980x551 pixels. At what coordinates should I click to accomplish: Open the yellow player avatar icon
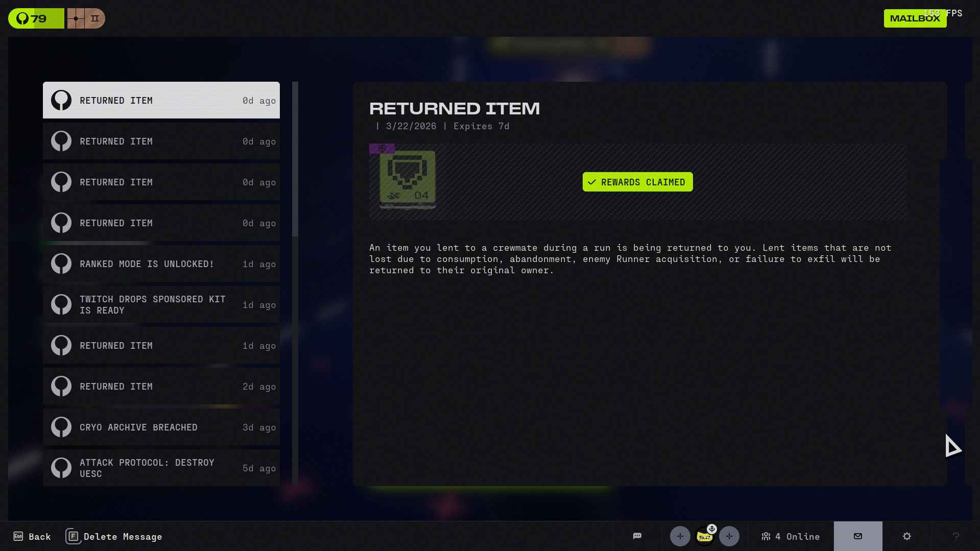tap(704, 538)
